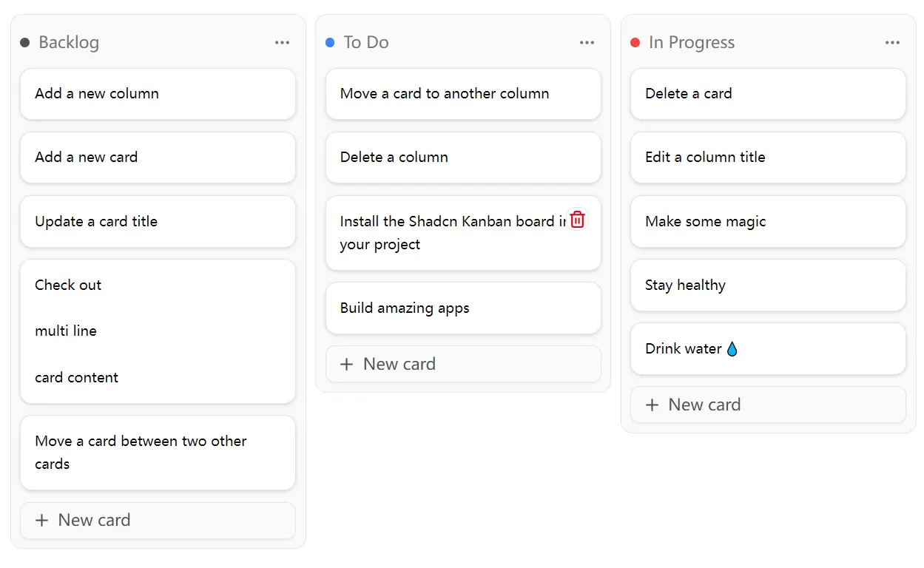Click the 'Move a card to another column' card
The image size is (924, 568).
click(x=463, y=94)
